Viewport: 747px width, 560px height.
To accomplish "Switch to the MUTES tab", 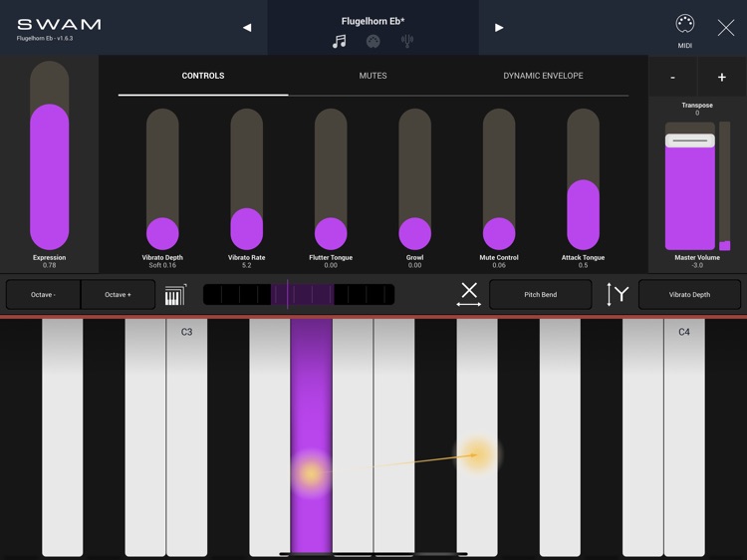I will (x=373, y=76).
